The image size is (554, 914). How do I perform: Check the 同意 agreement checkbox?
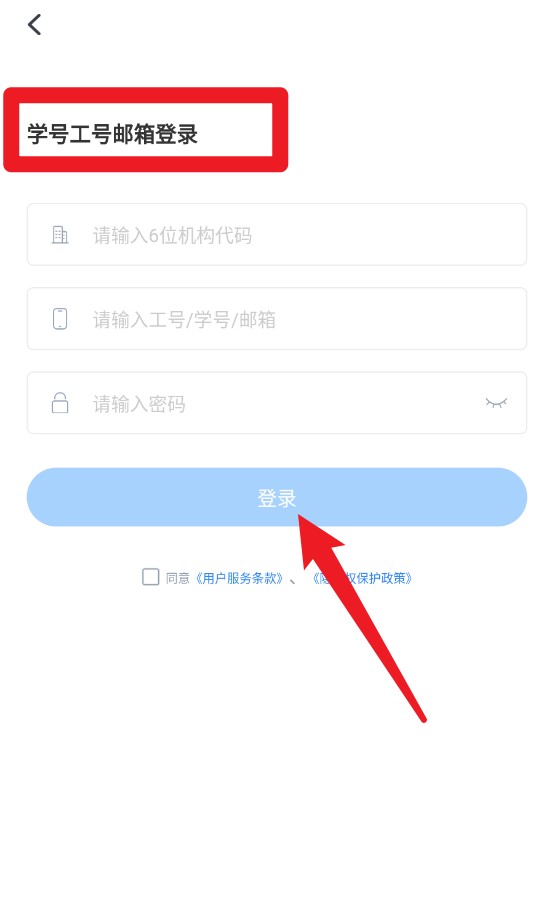pos(150,577)
